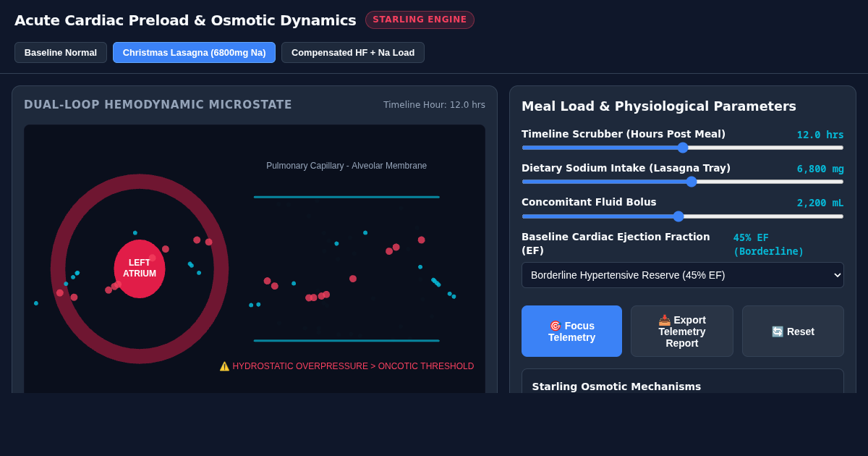Image resolution: width=868 pixels, height=456 pixels.
Task: Click 'DUAL-LOOP HEMODYNAMIC MICROSTATE' heading
Action: point(158,105)
